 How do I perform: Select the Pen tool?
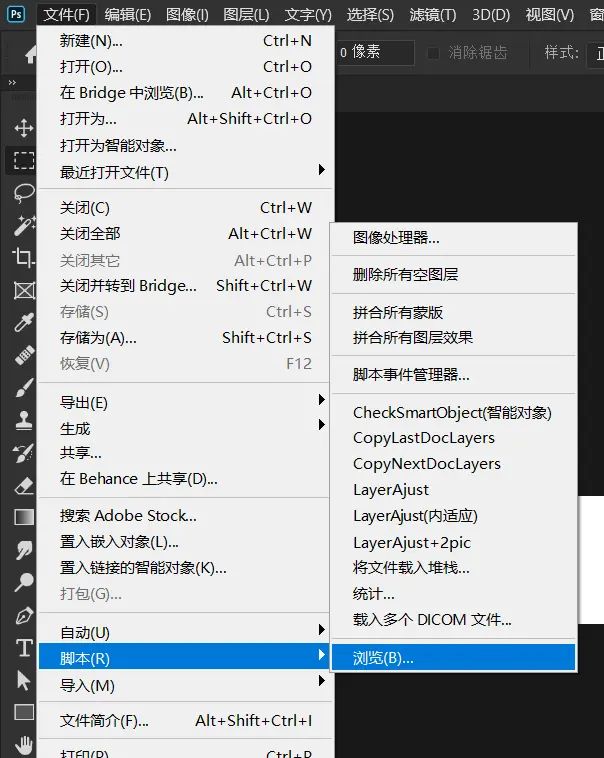pyautogui.click(x=24, y=615)
